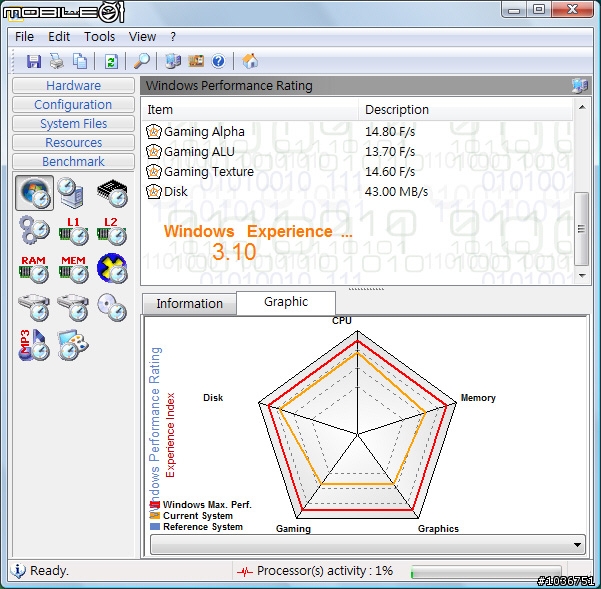
Task: Click the Refresh toolbar icon
Action: [x=111, y=61]
